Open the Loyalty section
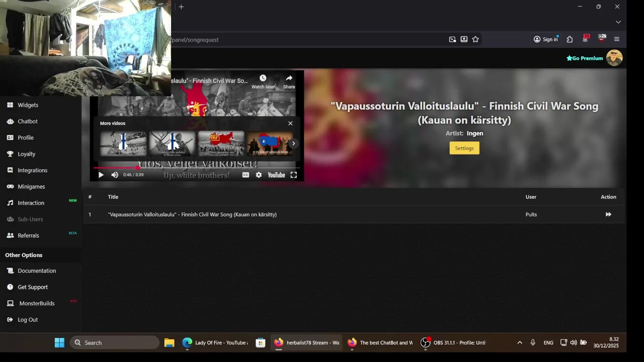 [x=26, y=154]
